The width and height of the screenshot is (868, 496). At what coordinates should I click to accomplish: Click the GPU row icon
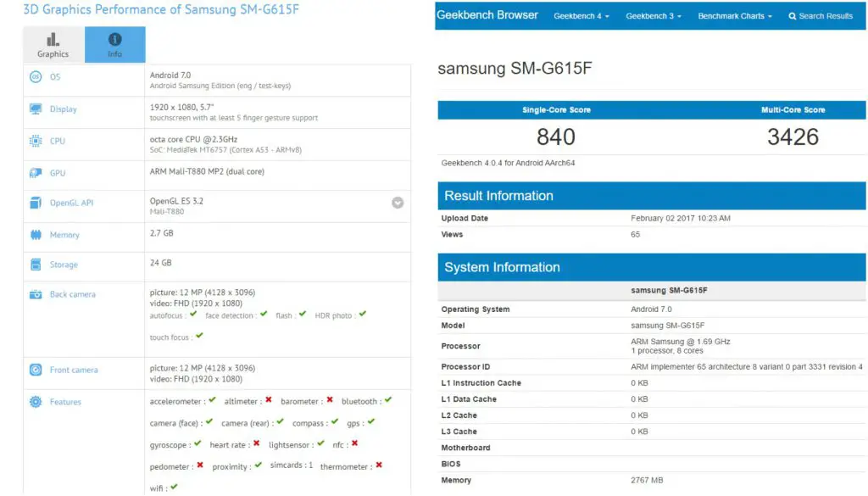pos(36,173)
